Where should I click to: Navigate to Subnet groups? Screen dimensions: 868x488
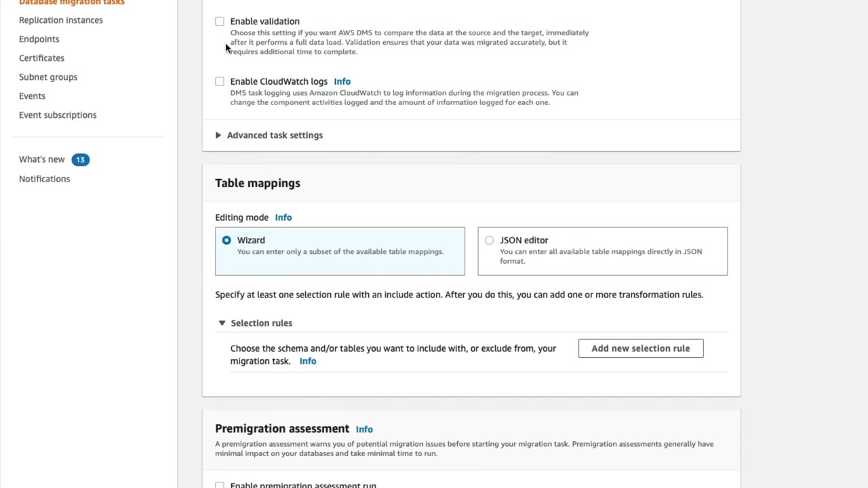point(48,77)
